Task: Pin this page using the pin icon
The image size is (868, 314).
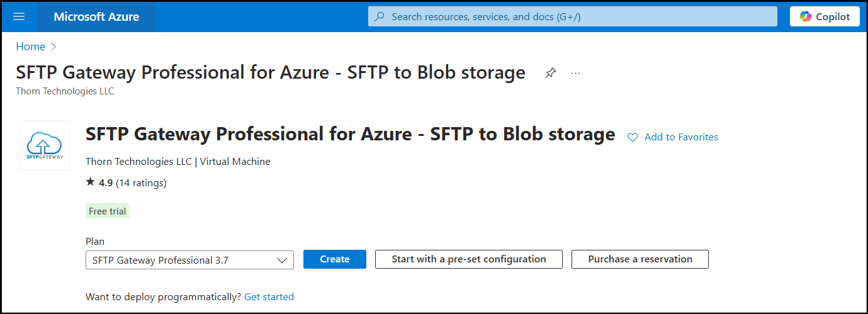Action: click(550, 73)
